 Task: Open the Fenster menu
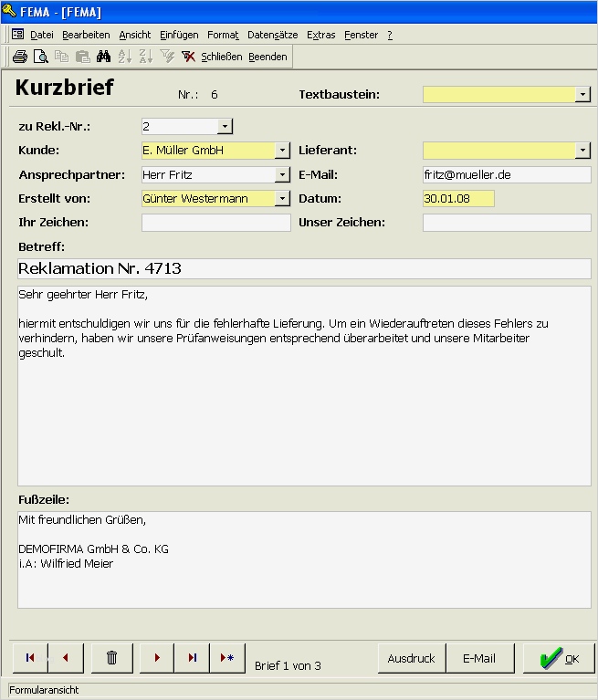pos(361,35)
